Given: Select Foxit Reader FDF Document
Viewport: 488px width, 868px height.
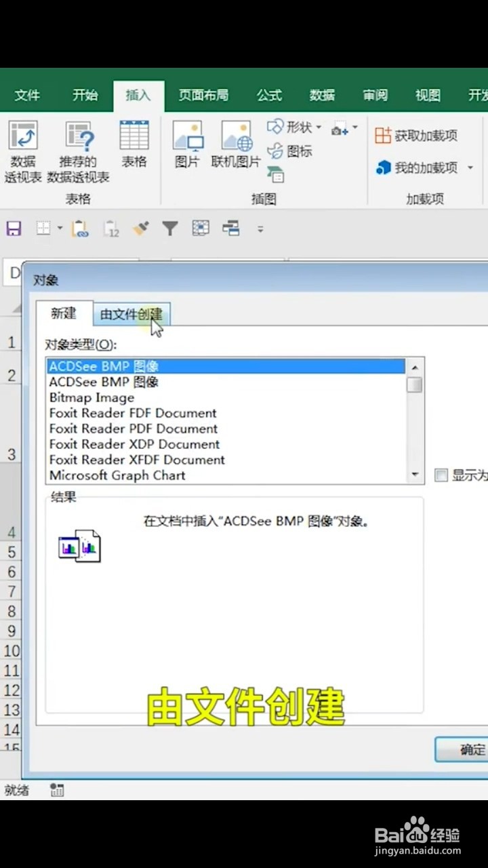Looking at the screenshot, I should [226, 413].
